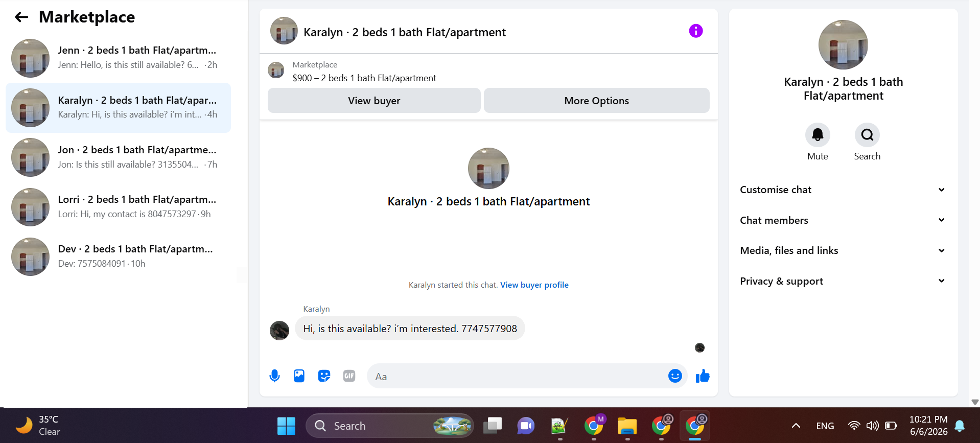Attach a photo using the image icon
The height and width of the screenshot is (443, 980).
point(299,376)
